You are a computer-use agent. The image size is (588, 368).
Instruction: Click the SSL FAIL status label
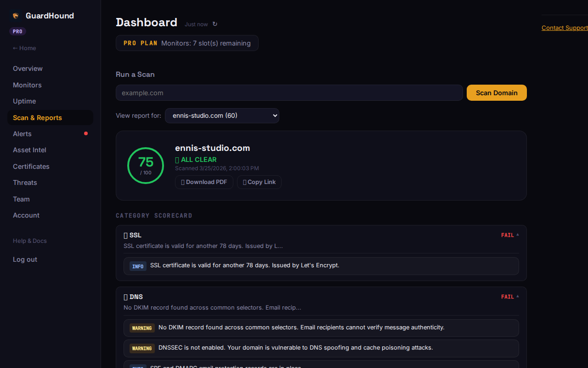coord(507,235)
